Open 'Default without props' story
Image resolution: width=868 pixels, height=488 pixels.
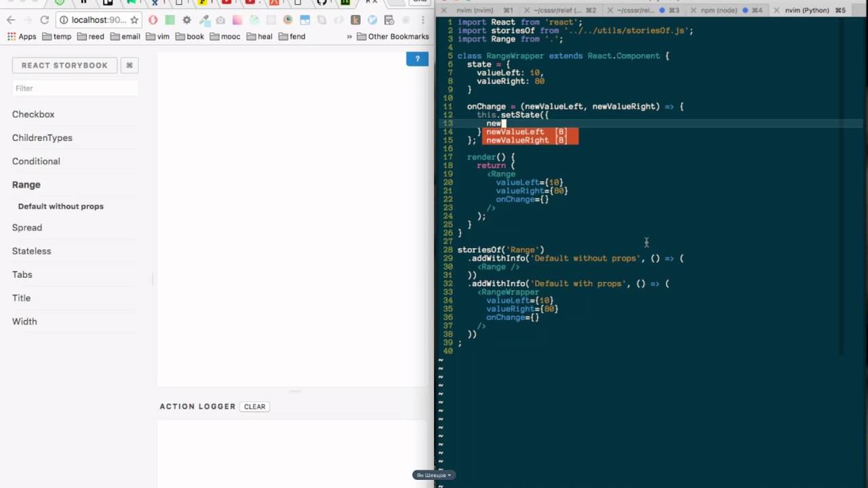[x=61, y=206]
